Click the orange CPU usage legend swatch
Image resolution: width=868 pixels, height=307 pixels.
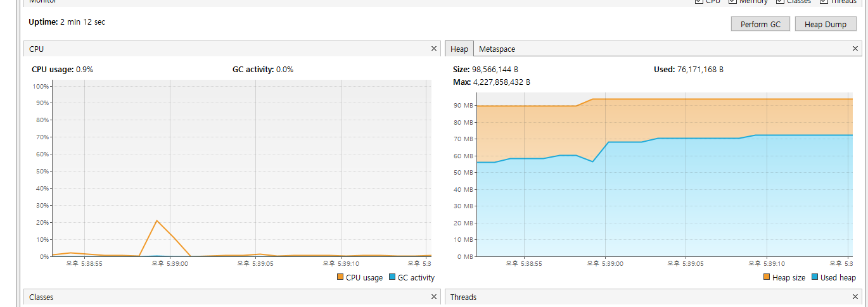pos(340,277)
